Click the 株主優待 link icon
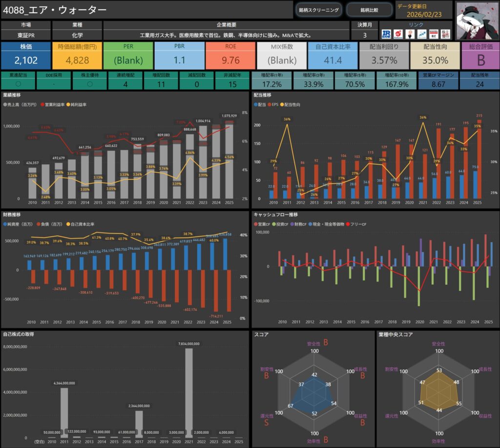The width and height of the screenshot is (500, 448). coord(446,34)
